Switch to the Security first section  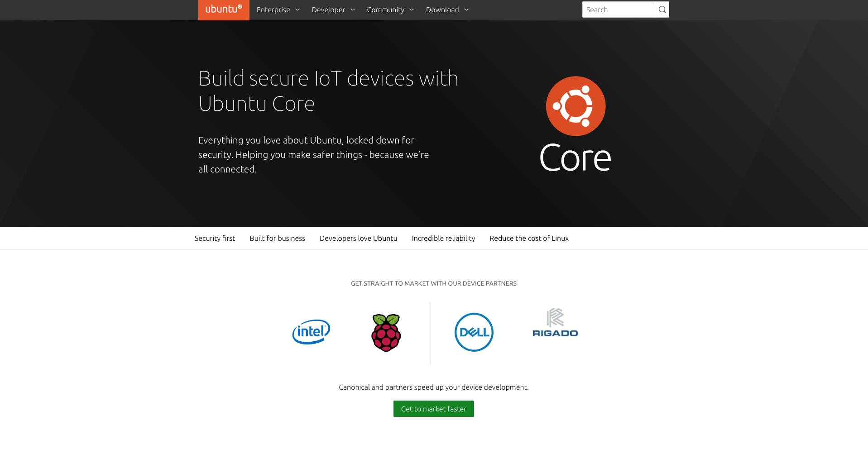(x=215, y=238)
